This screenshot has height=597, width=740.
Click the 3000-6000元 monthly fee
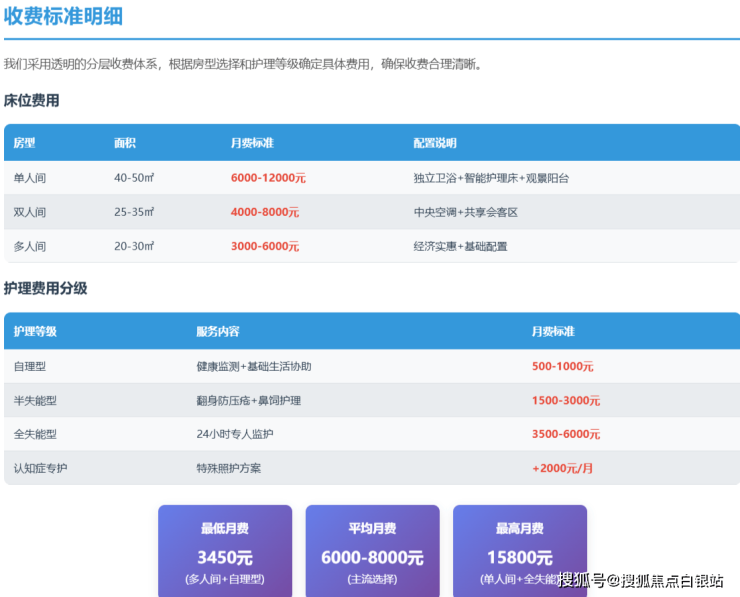coord(264,246)
